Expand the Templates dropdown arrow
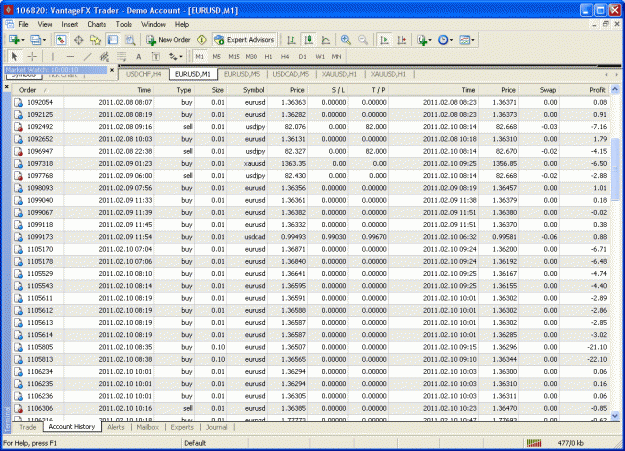 (473, 40)
